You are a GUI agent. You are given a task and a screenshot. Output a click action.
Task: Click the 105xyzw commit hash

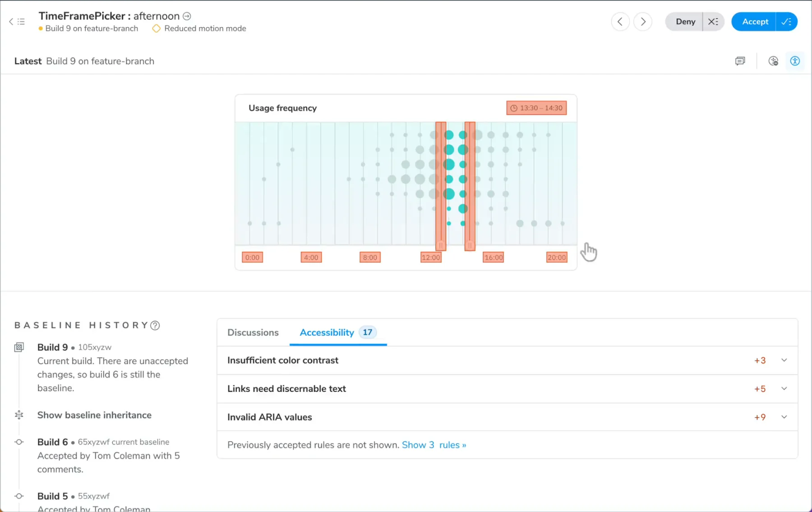pos(95,347)
